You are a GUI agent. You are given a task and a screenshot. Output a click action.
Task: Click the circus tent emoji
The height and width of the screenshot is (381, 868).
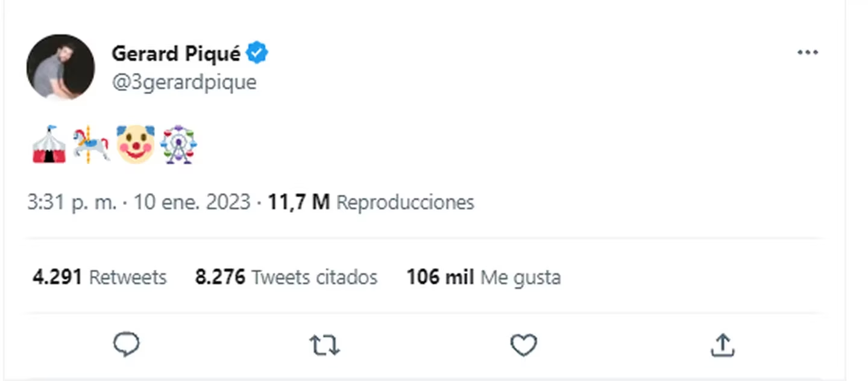coord(49,145)
